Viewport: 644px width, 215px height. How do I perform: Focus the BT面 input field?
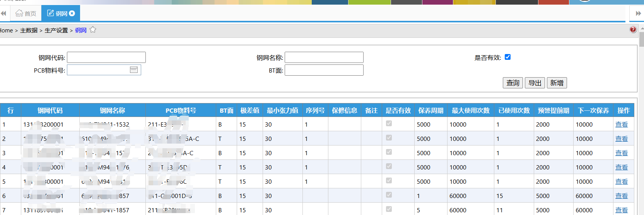coord(324,70)
